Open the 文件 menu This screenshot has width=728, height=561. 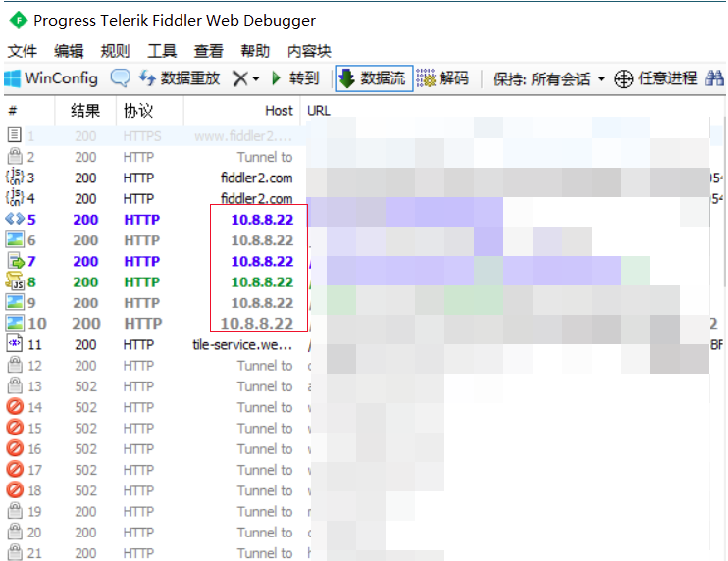22,51
